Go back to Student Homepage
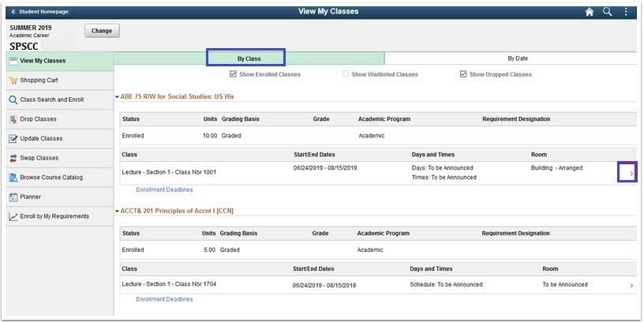Viewport: 644px width, 323px height. (39, 12)
